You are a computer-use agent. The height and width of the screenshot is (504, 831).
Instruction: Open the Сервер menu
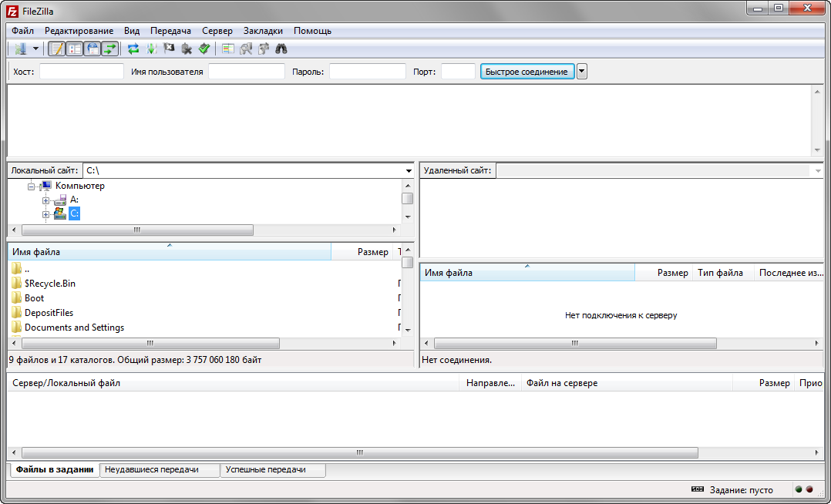coord(217,31)
